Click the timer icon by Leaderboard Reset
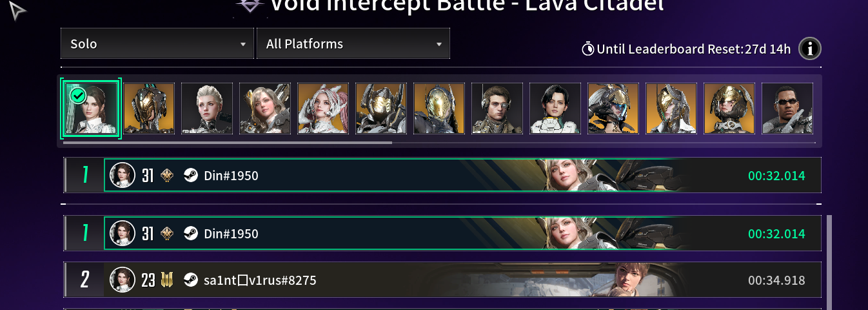This screenshot has height=310, width=868. pyautogui.click(x=587, y=48)
